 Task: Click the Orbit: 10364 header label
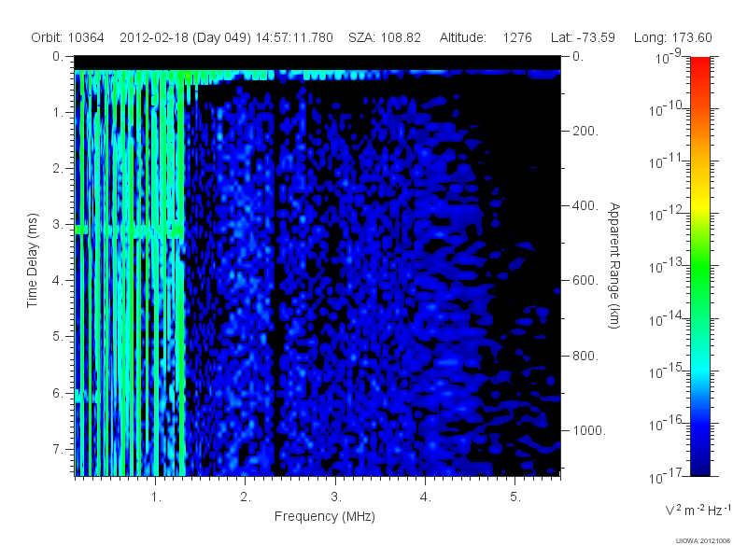pos(67,37)
